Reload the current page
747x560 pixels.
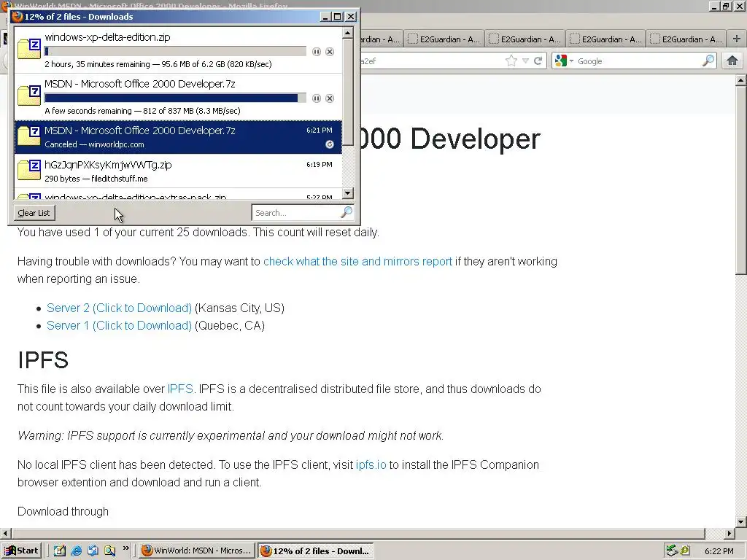pos(538,61)
